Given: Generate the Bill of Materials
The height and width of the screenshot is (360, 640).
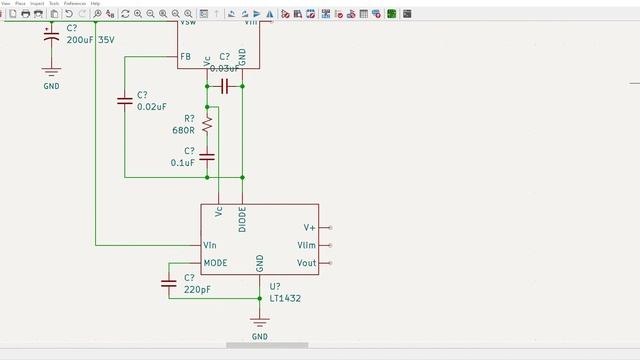Looking at the screenshot, I should (376, 14).
